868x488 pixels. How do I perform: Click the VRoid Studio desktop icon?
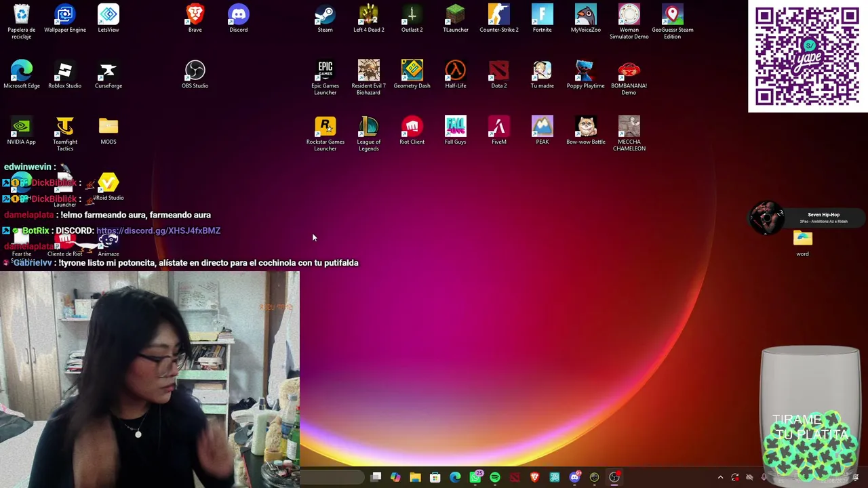108,187
